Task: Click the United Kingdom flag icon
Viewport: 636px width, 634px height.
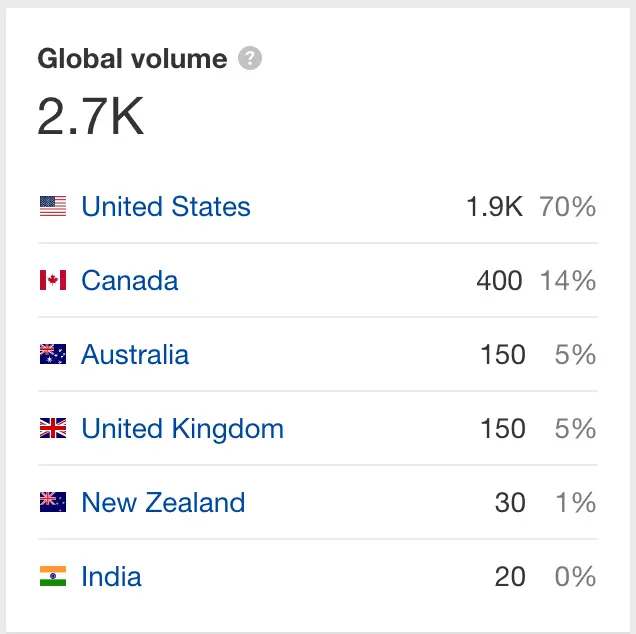Action: [53, 429]
